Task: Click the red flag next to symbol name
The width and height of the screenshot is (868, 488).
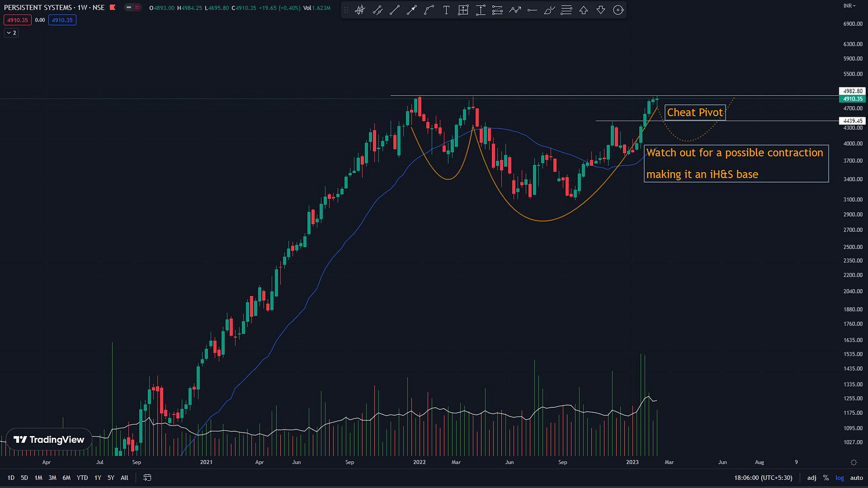Action: tap(112, 7)
